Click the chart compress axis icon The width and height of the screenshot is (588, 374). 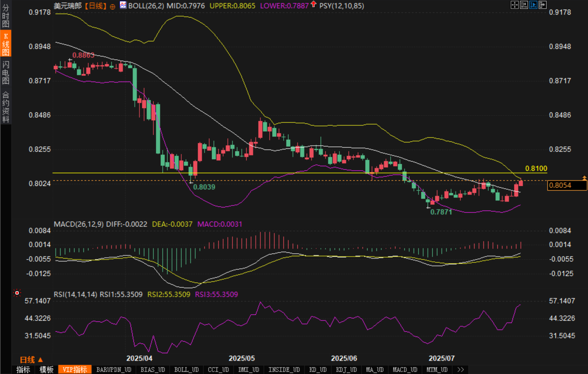[x=524, y=5]
